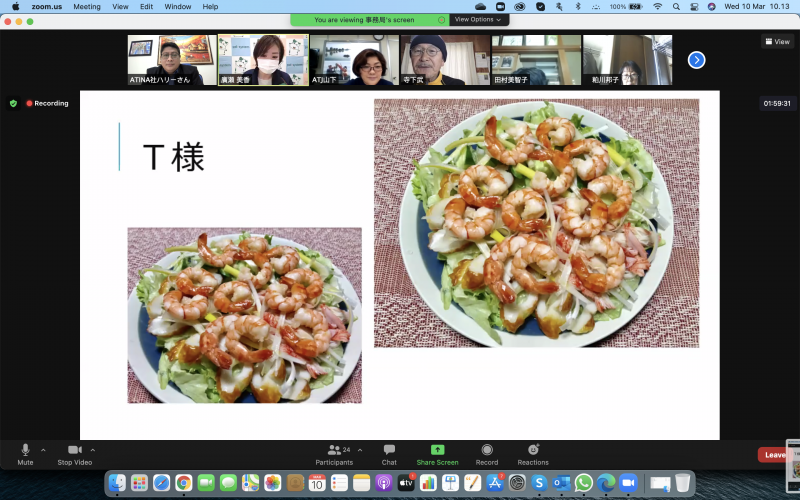Leave the meeting with the red button
The height and width of the screenshot is (500, 800).
click(774, 455)
